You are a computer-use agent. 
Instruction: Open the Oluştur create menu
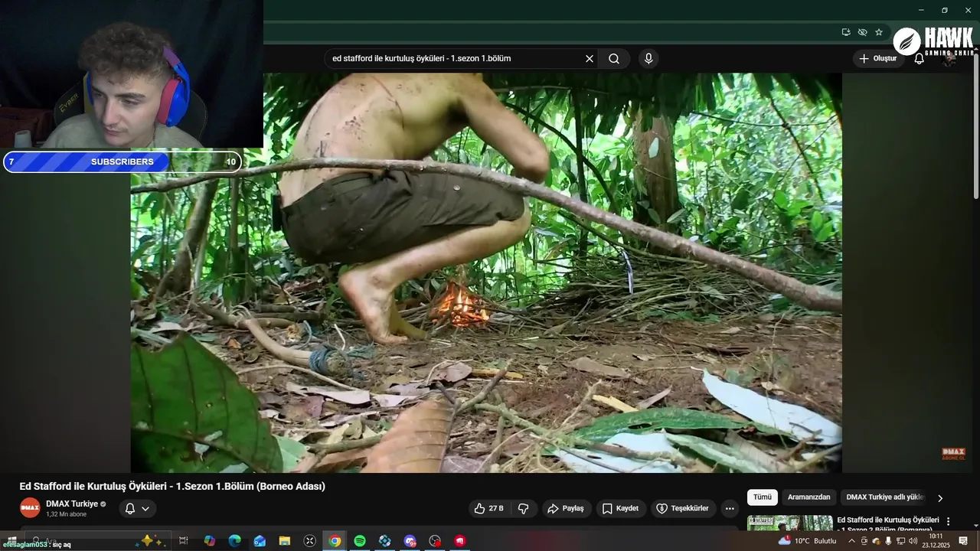(878, 58)
